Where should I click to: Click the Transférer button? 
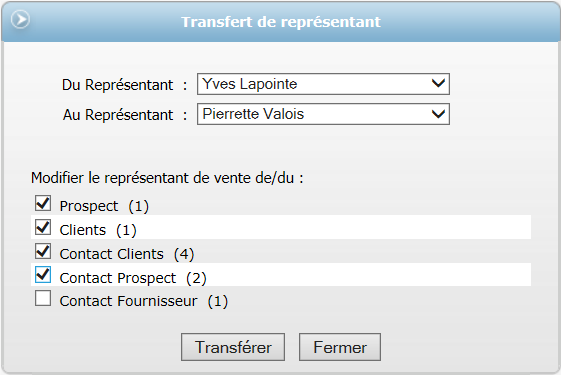point(233,347)
